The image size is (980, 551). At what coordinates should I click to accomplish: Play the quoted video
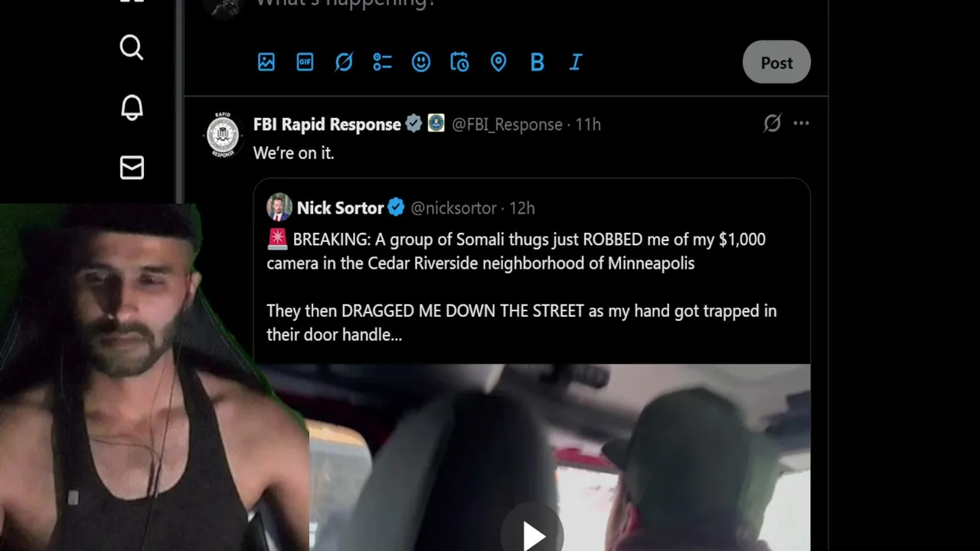(x=533, y=534)
